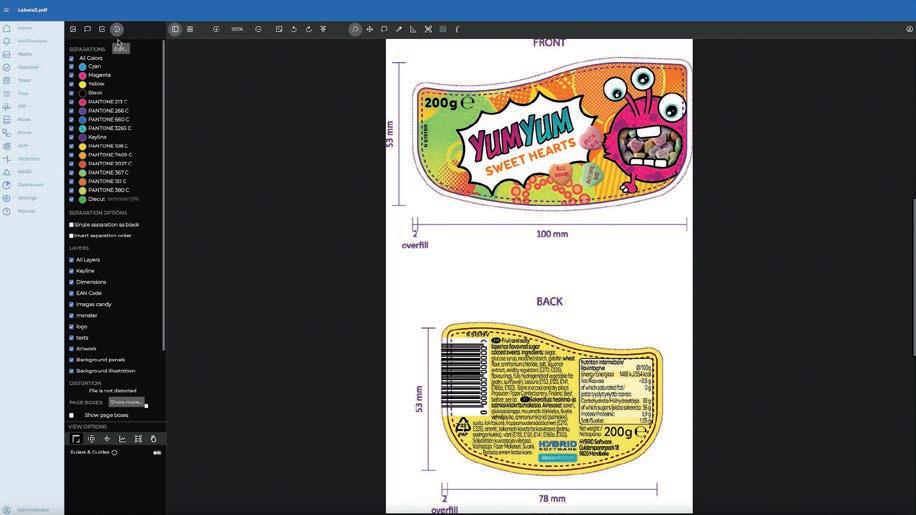Image resolution: width=916 pixels, height=515 pixels.
Task: Rotate view clockwise
Action: (x=308, y=29)
